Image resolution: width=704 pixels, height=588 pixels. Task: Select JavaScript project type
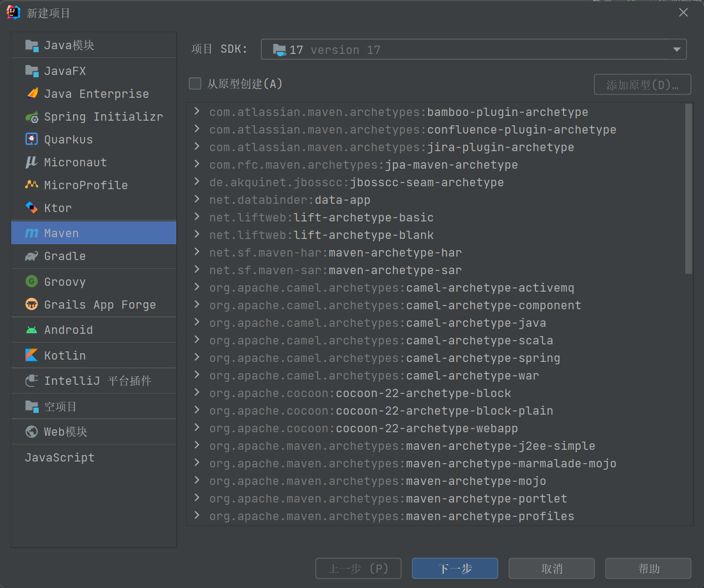(x=94, y=457)
